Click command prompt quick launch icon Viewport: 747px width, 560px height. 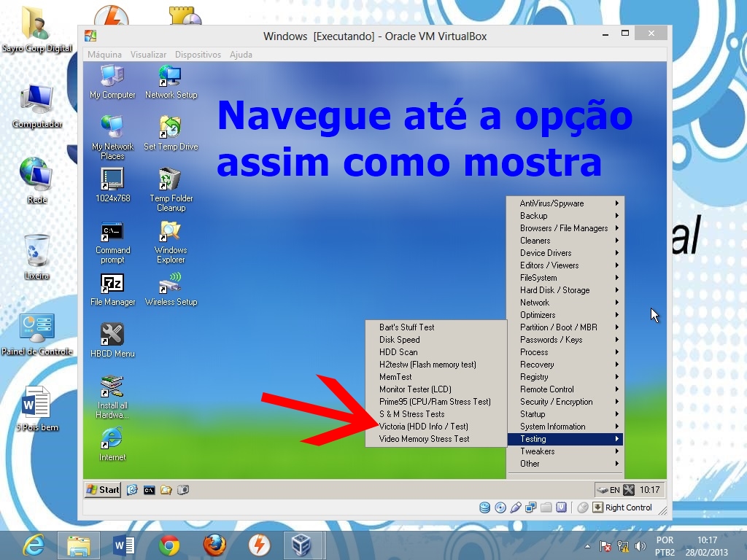coord(149,490)
